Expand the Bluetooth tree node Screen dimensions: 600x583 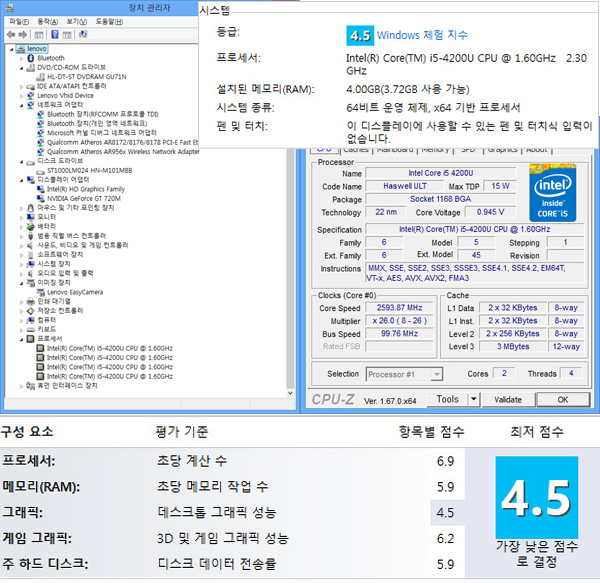21,59
